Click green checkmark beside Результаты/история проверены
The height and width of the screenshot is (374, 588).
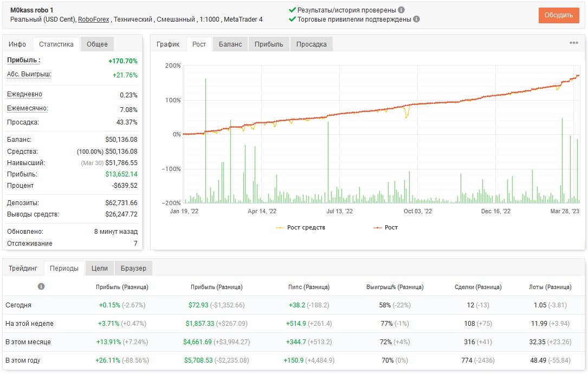tap(292, 10)
